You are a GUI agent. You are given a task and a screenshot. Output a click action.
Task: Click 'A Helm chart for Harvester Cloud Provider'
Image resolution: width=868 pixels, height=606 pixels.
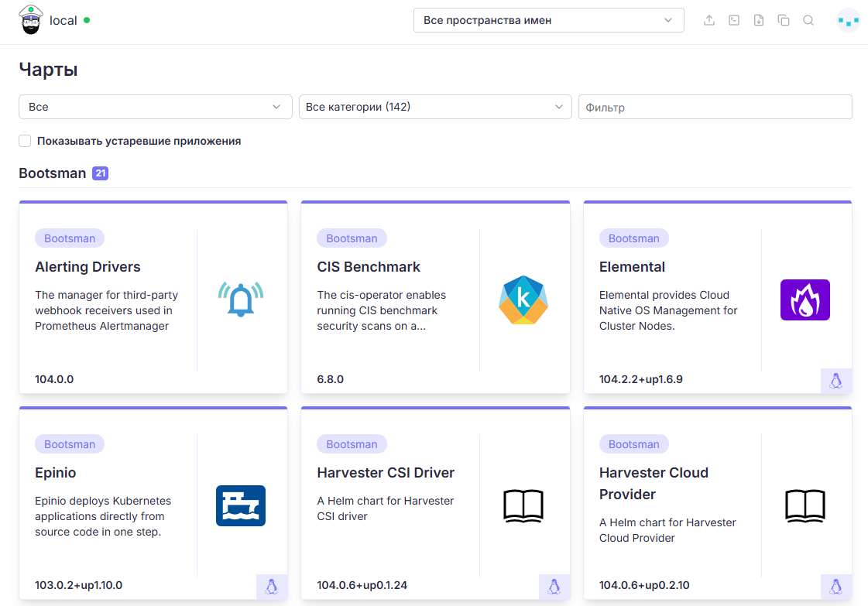[x=667, y=530]
